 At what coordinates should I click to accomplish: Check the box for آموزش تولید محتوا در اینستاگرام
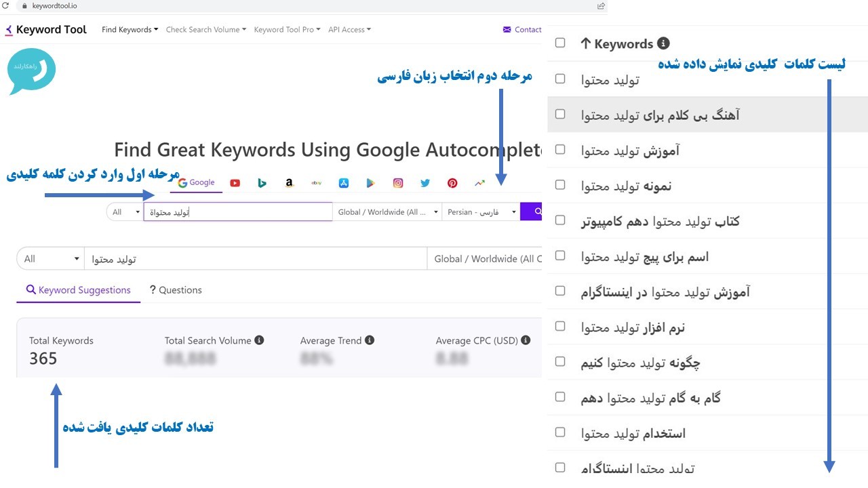[x=560, y=290]
